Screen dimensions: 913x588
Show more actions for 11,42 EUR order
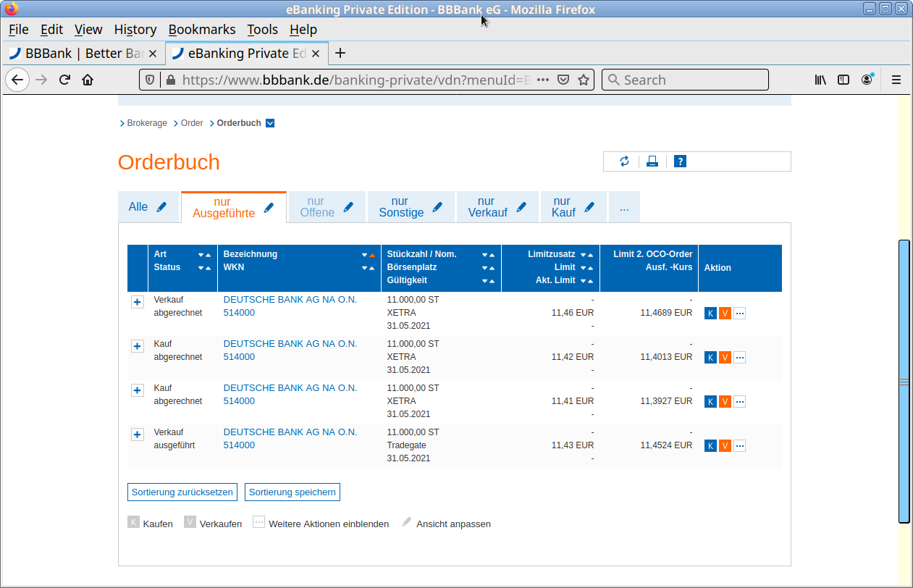click(x=739, y=358)
